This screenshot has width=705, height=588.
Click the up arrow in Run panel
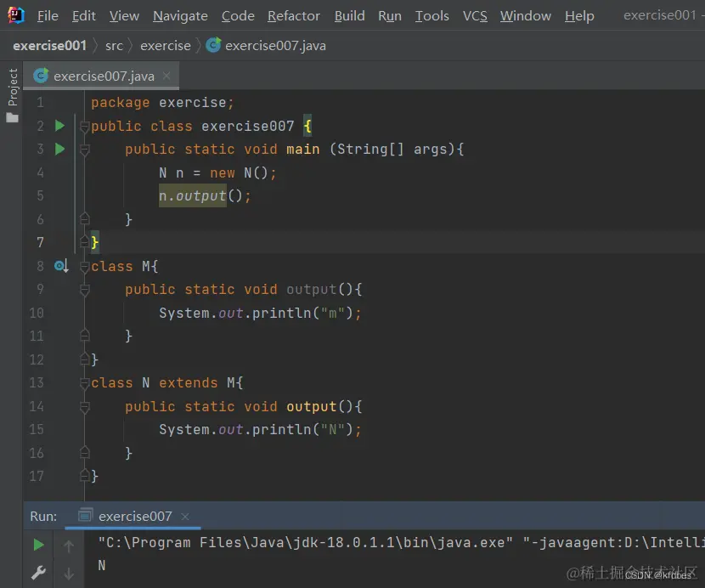[69, 546]
